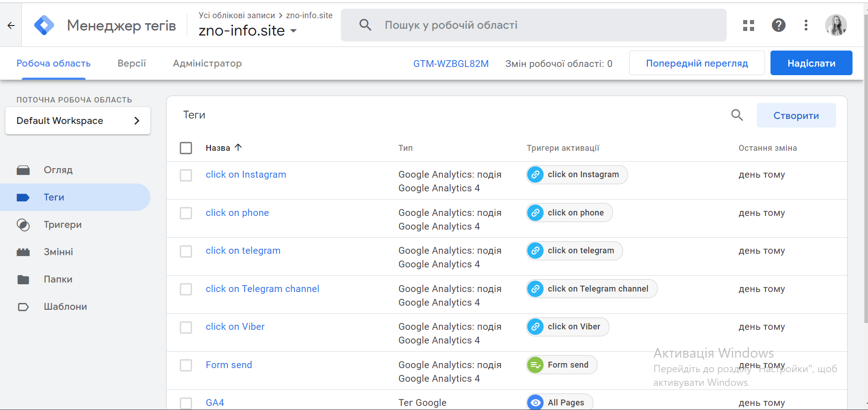The image size is (868, 410).
Task: Click the Тригери trigger icon in sidebar
Action: point(23,225)
